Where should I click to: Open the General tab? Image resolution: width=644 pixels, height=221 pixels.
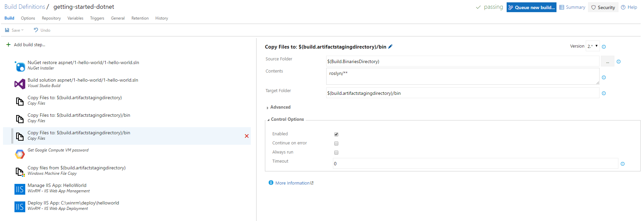coord(118,18)
